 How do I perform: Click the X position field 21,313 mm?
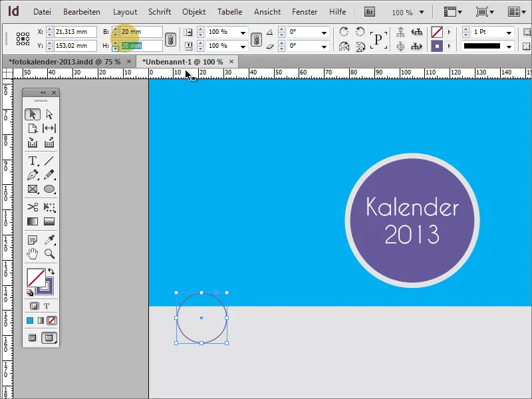click(75, 32)
